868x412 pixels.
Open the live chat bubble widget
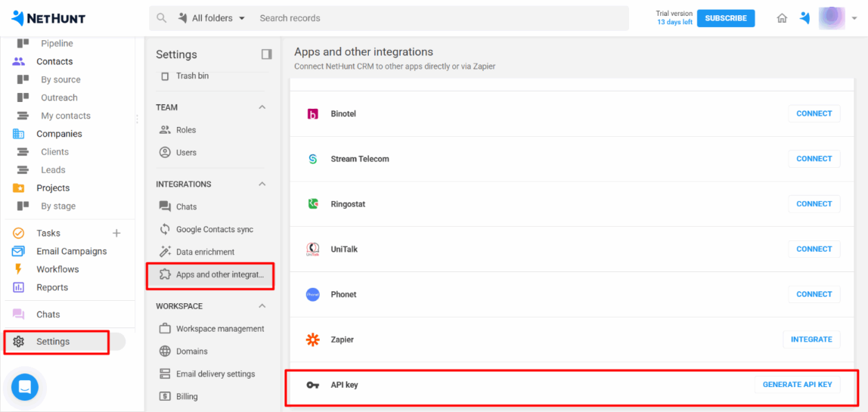24,387
